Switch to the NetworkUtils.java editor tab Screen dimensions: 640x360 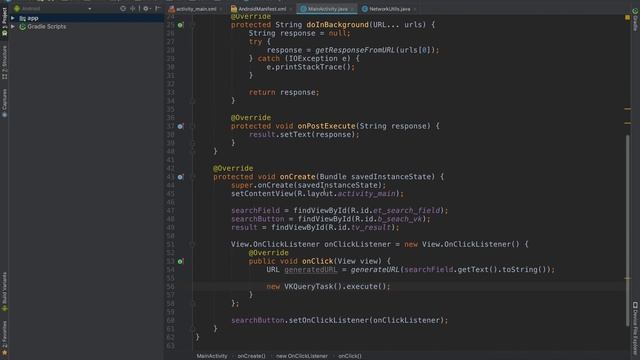389,9
